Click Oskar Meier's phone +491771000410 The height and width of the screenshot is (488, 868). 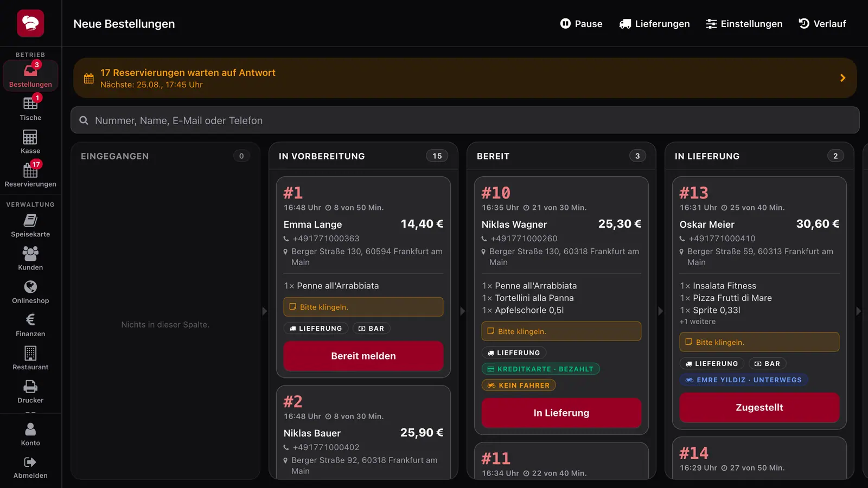pos(722,239)
